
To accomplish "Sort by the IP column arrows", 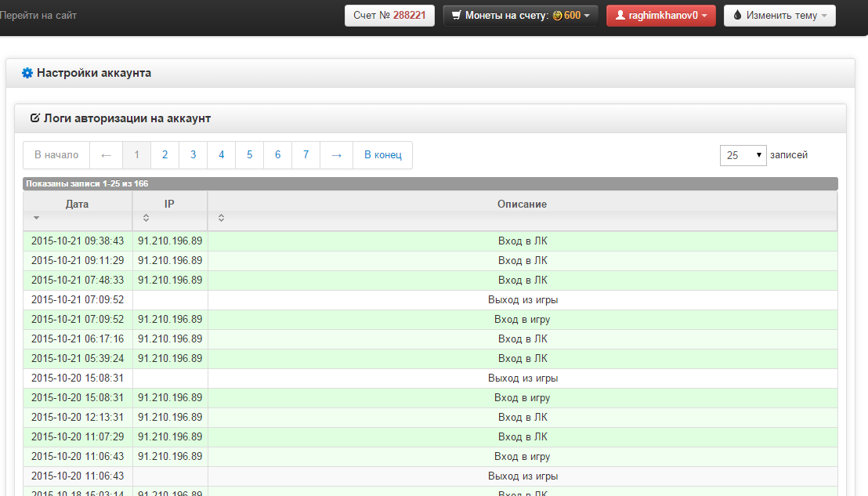I will click(146, 218).
